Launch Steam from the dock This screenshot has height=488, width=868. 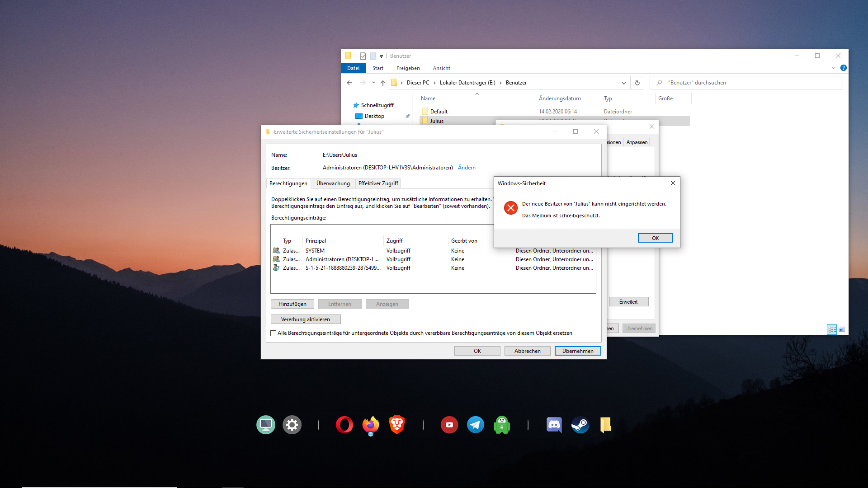[580, 425]
